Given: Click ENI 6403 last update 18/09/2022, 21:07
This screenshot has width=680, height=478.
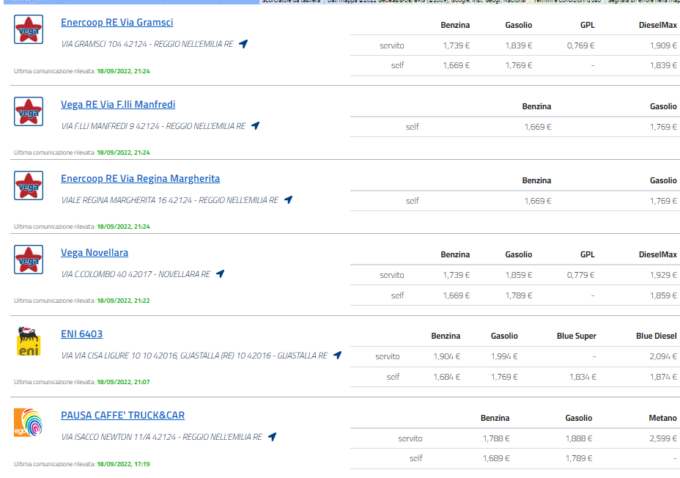Looking at the screenshot, I should 124,382.
